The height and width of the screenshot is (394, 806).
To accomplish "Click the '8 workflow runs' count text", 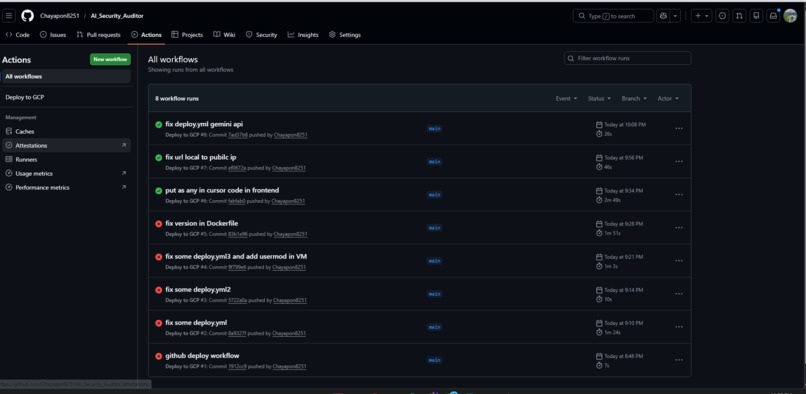I will click(x=177, y=98).
